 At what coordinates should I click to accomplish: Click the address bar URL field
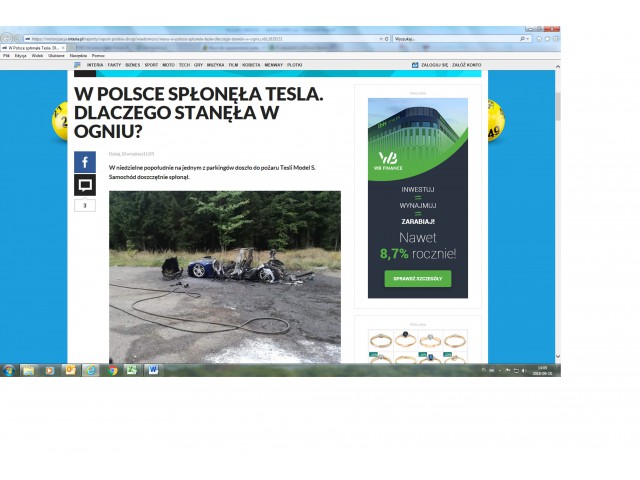pos(200,38)
